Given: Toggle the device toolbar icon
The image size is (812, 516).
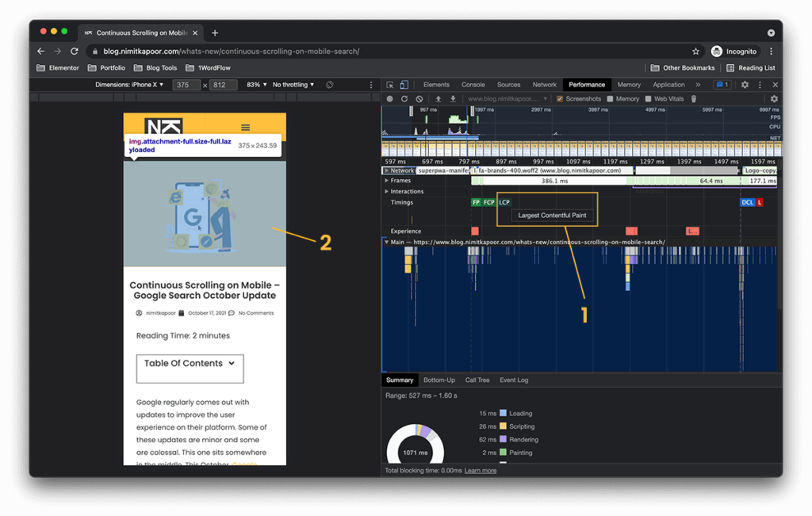Looking at the screenshot, I should [x=404, y=85].
